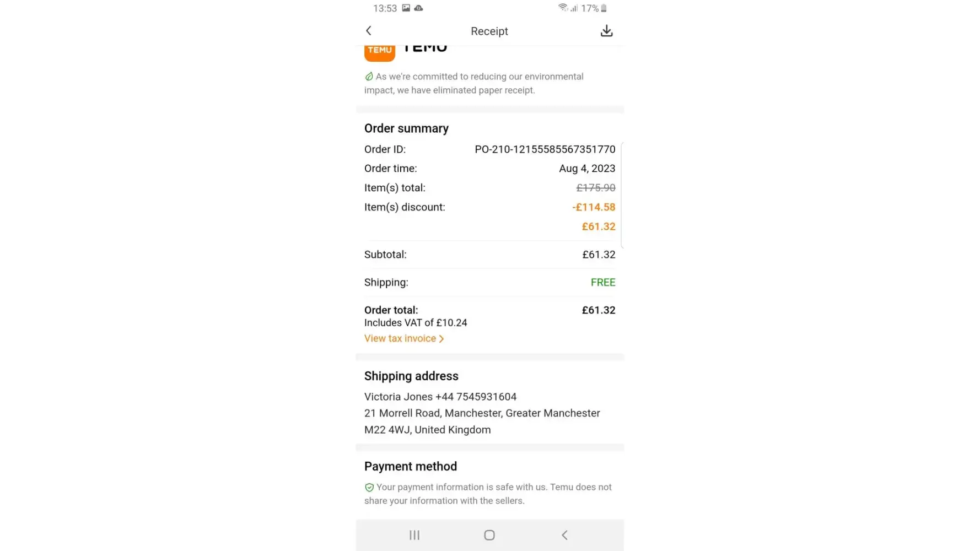Tap the back arrow beside Receipt title
This screenshot has width=980, height=551.
tap(369, 31)
